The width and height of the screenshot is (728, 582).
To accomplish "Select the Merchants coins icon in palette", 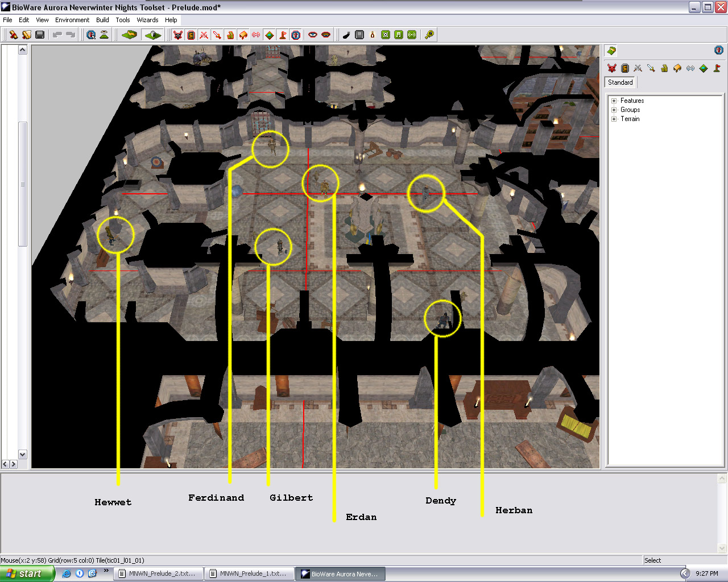I will (x=664, y=68).
